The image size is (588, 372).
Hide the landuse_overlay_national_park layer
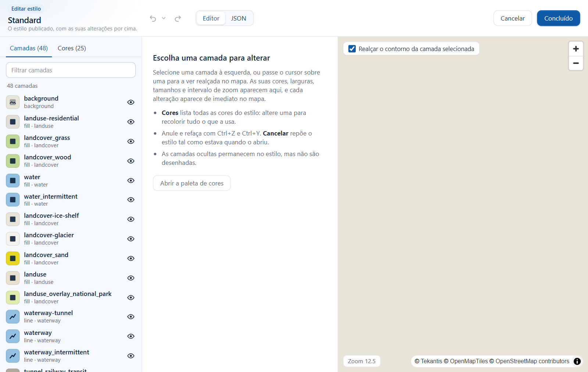[x=131, y=297]
